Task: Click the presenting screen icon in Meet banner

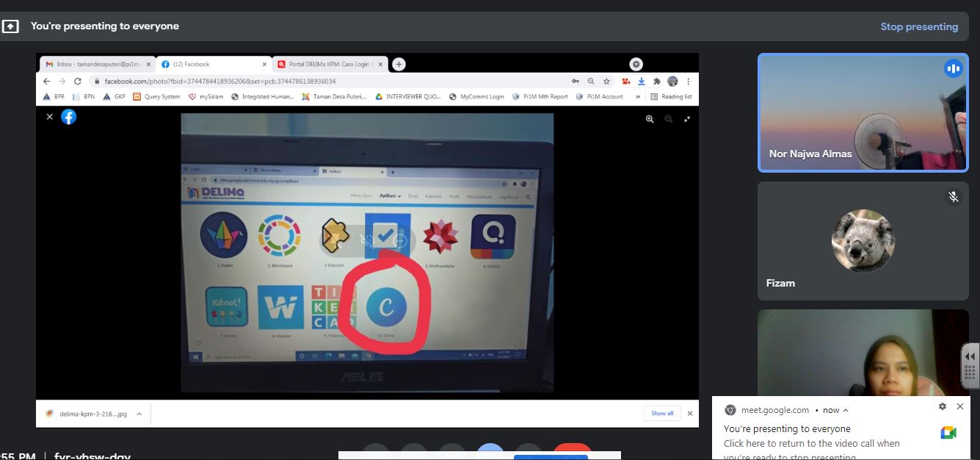Action: (x=10, y=26)
